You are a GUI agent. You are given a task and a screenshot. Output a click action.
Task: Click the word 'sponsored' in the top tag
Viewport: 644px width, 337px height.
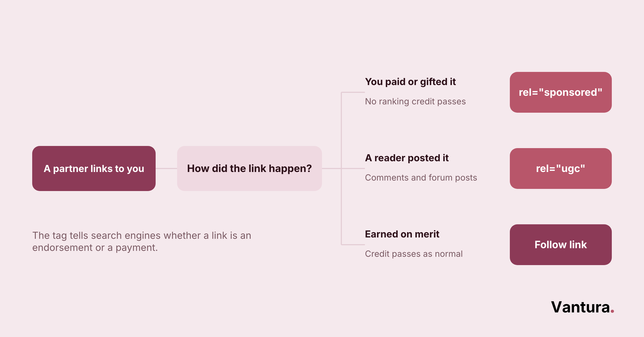570,93
